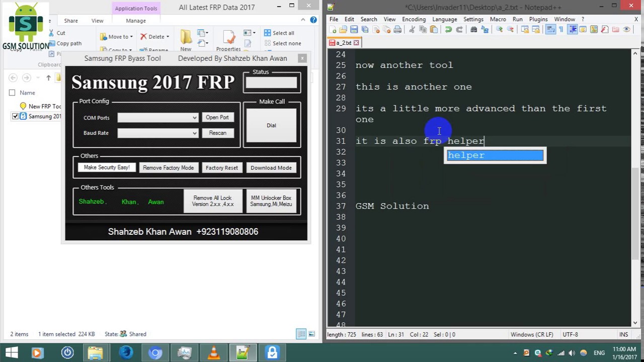Click the New file icon in Notepad++
644x362 pixels.
[333, 30]
